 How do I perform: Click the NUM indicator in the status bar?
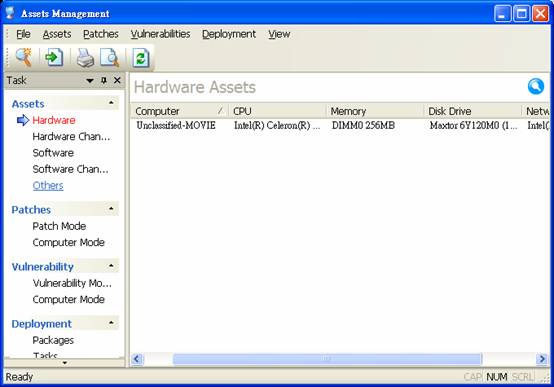pos(497,377)
